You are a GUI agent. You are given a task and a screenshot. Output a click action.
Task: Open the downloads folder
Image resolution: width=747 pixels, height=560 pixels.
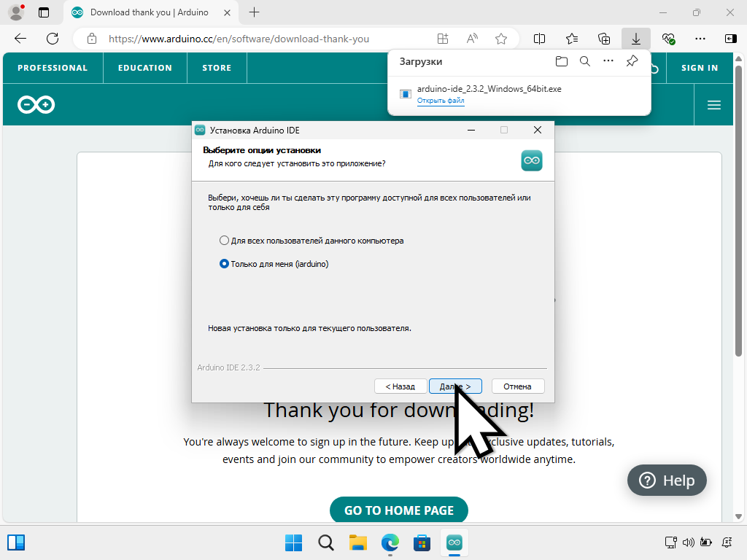[x=562, y=61]
